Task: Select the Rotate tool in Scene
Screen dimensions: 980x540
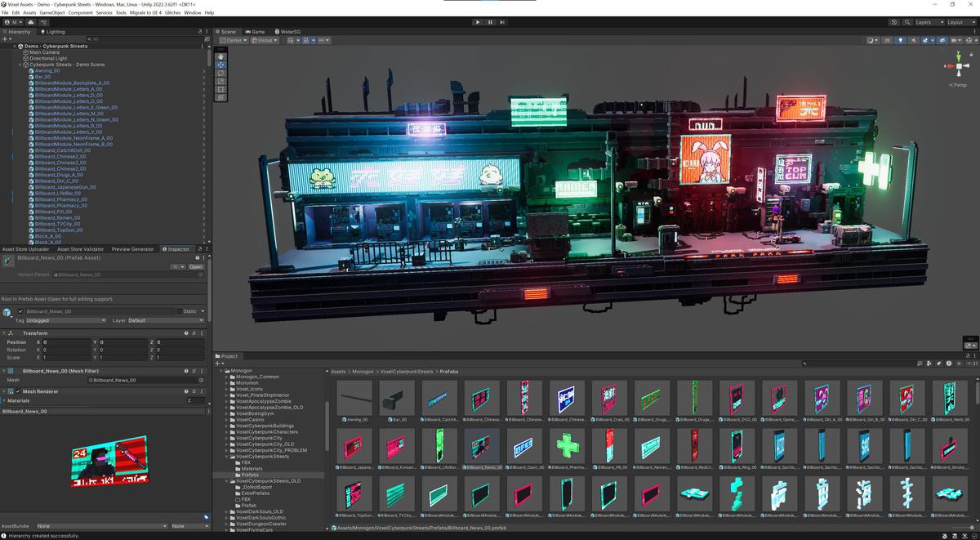Action: pyautogui.click(x=220, y=73)
